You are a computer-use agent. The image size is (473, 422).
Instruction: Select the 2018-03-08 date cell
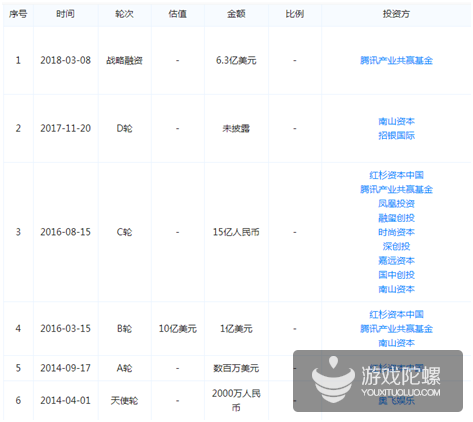pyautogui.click(x=66, y=60)
